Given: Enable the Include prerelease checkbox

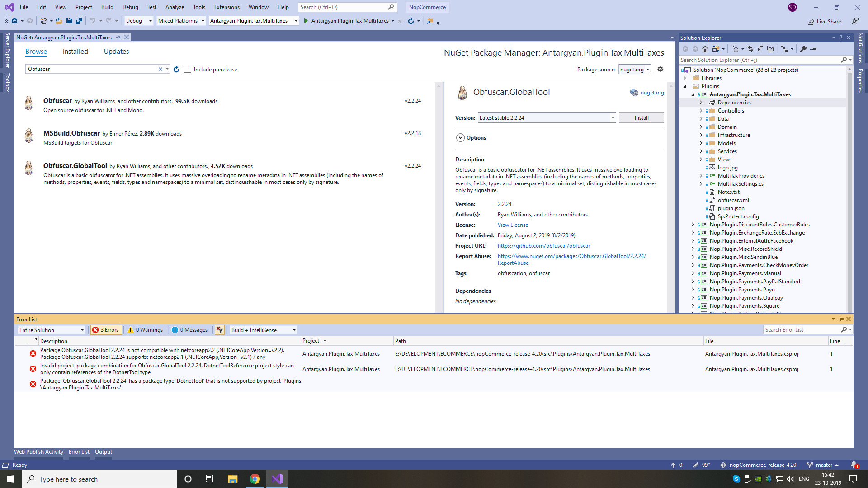Looking at the screenshot, I should [188, 69].
